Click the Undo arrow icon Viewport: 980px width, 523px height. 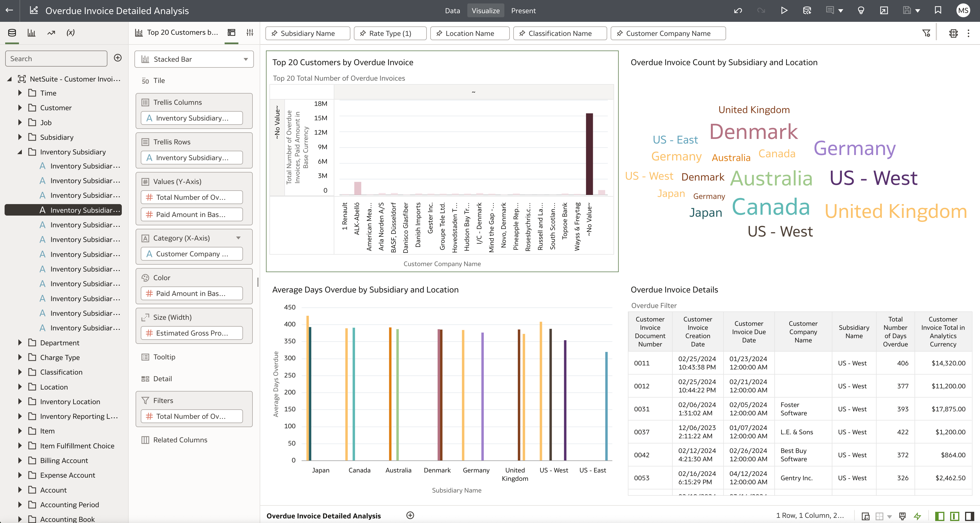pyautogui.click(x=738, y=11)
